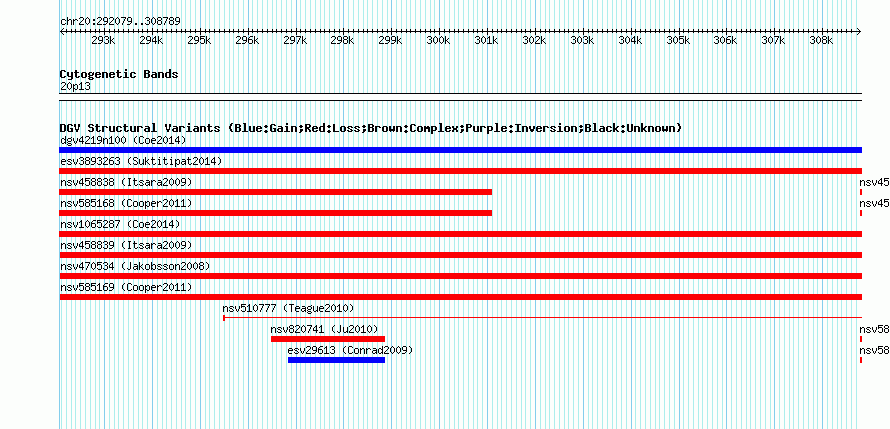This screenshot has height=429, width=890.
Task: Click the 296k ruler tick label
Action: pyautogui.click(x=247, y=41)
